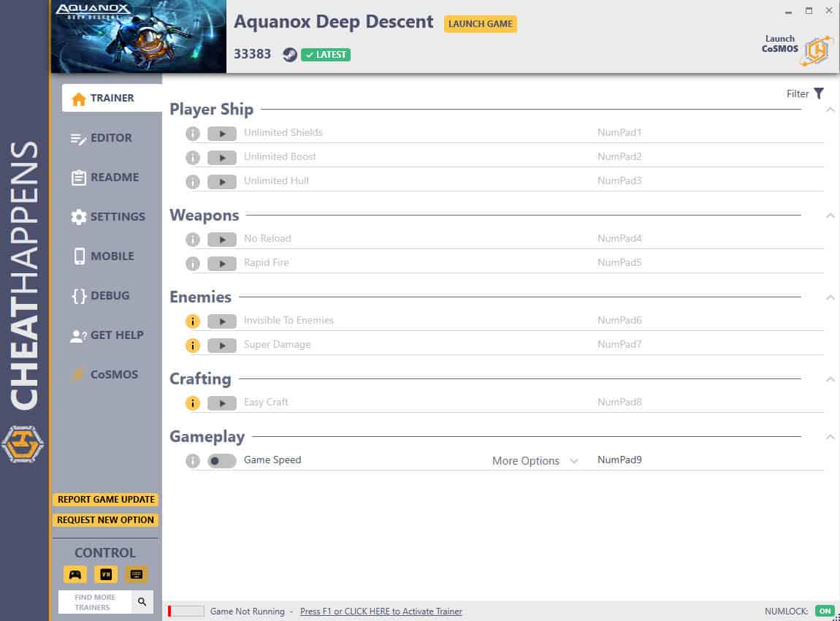Collapse the Gameplay section

(x=831, y=437)
